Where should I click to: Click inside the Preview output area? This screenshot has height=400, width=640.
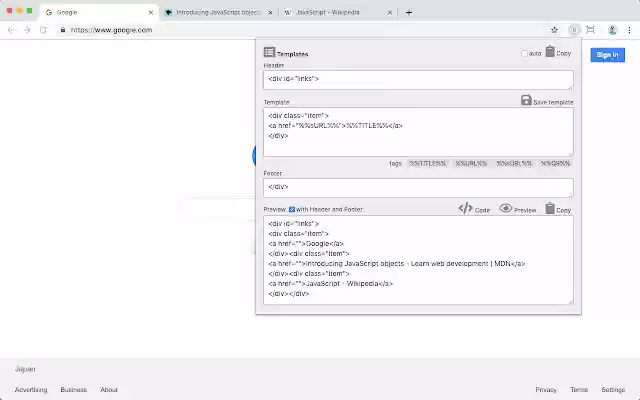(418, 260)
